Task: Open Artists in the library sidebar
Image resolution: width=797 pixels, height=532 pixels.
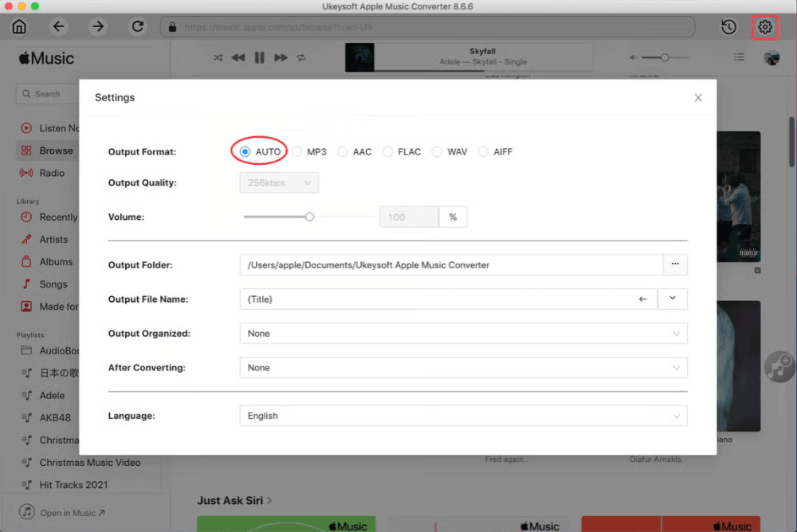Action: point(53,240)
